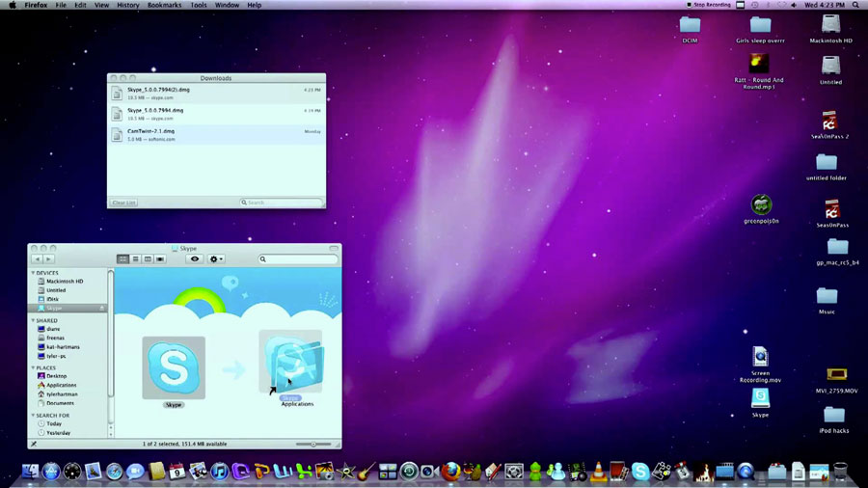The height and width of the screenshot is (488, 868).
Task: Open Address Book in the Dock
Action: pos(156,472)
